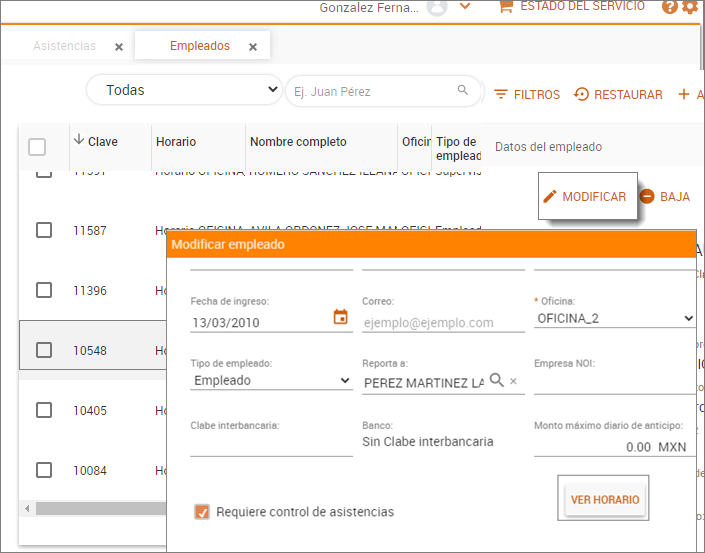The height and width of the screenshot is (553, 705).
Task: Open the Todas filter dropdown
Action: [x=184, y=90]
